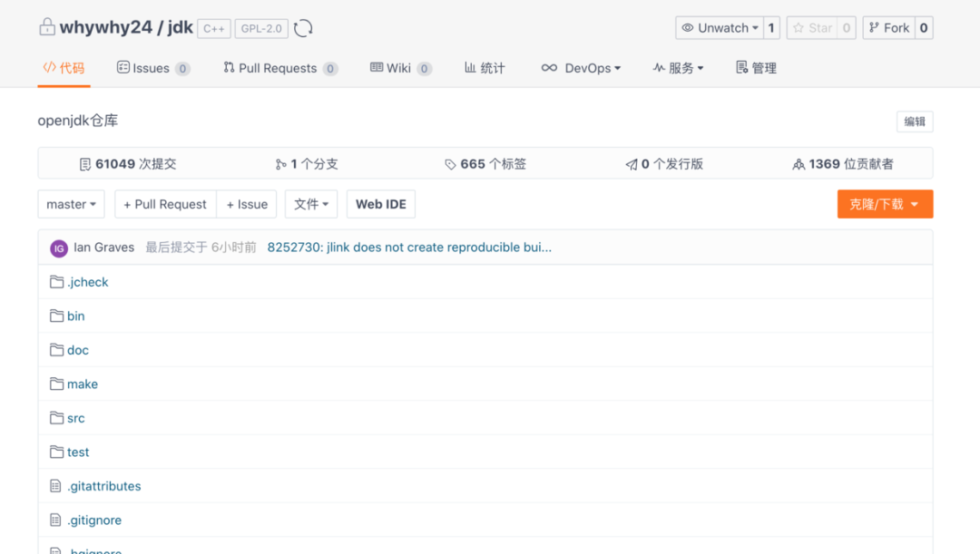Launch the Web IDE
The image size is (980, 554).
pyautogui.click(x=380, y=204)
